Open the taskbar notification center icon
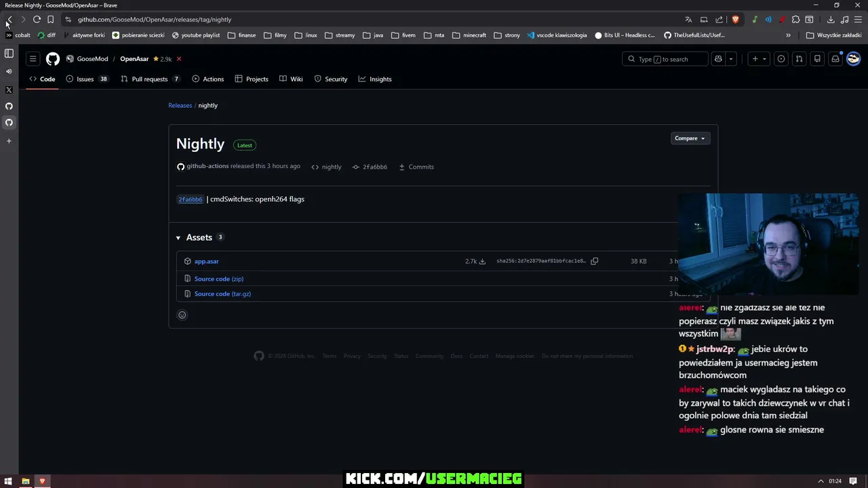This screenshot has height=488, width=868. pyautogui.click(x=853, y=481)
